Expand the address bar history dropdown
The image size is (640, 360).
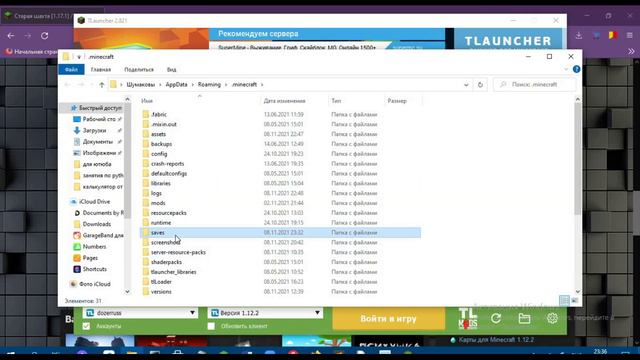pos(466,84)
